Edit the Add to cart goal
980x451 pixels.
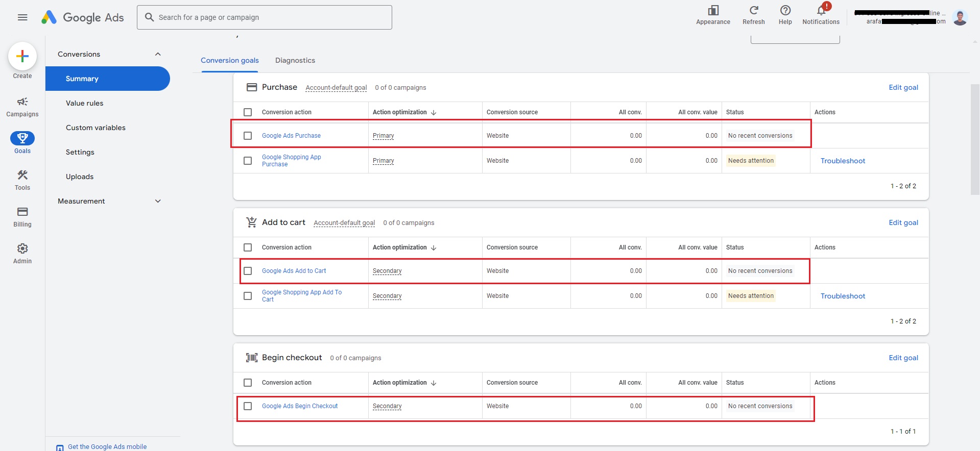(x=903, y=222)
